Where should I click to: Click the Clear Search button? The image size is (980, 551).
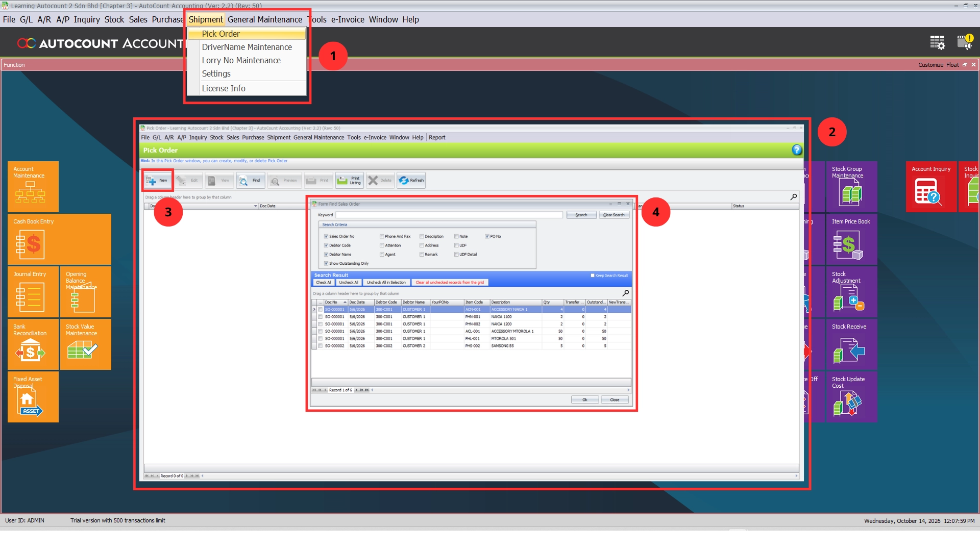click(x=614, y=215)
